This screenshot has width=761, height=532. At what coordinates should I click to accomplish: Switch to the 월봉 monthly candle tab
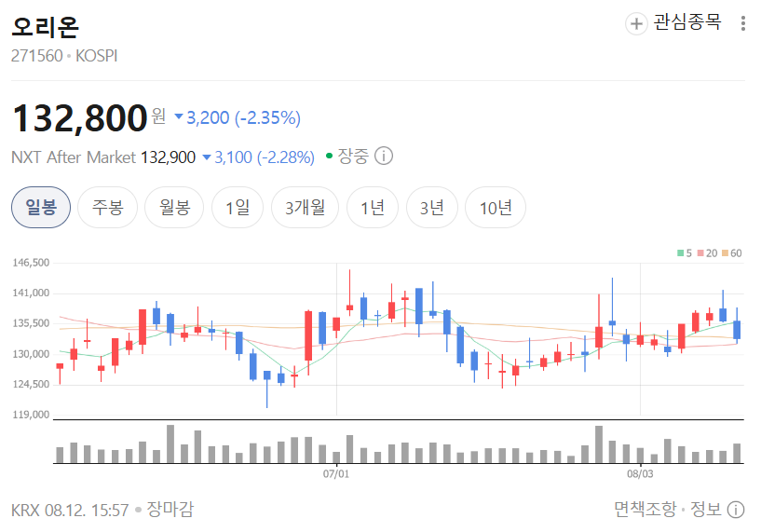(x=174, y=207)
